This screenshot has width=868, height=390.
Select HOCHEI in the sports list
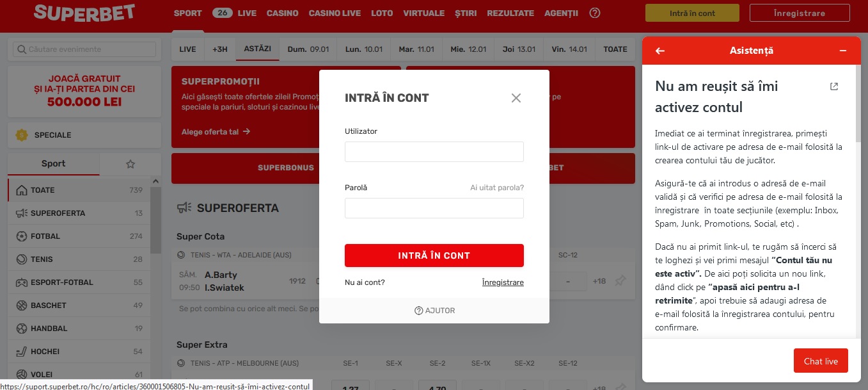79,352
